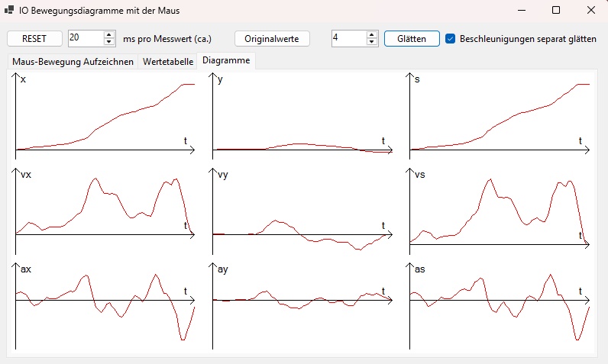
Task: Click the ay acceleration diagram
Action: coord(301,304)
